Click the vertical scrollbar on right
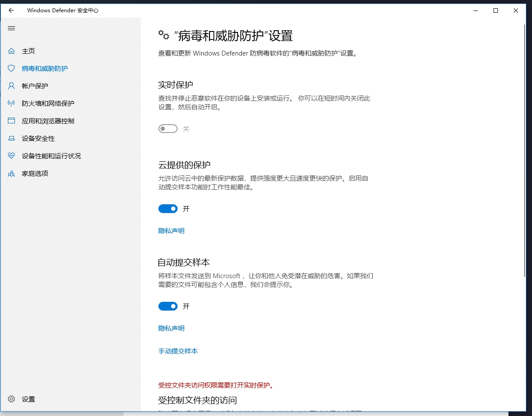This screenshot has width=532, height=416. 525,149
